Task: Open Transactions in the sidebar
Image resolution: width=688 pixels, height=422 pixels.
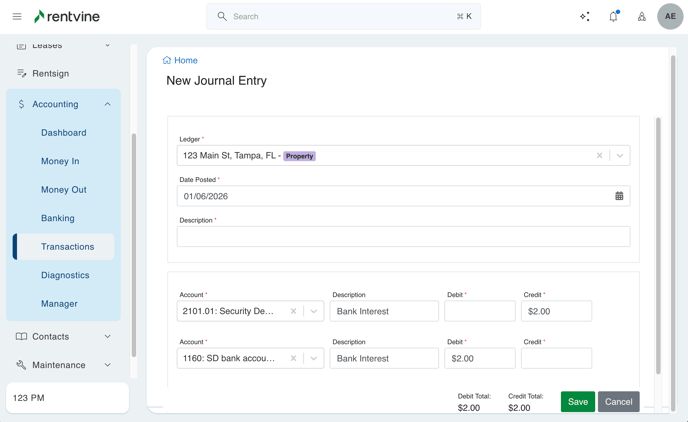Action: pos(67,246)
